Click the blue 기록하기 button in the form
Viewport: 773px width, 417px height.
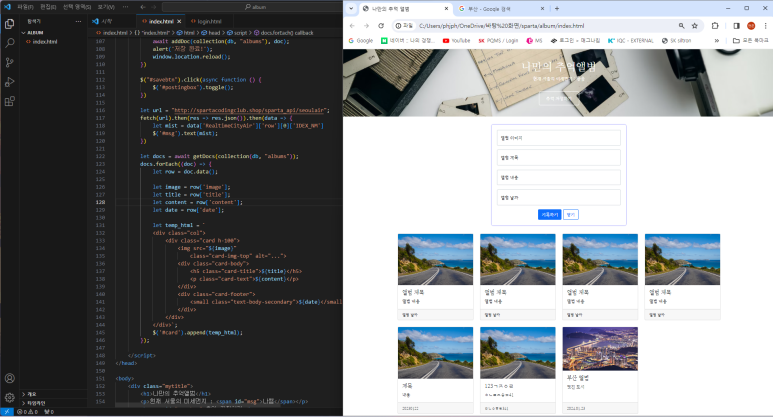(x=549, y=215)
